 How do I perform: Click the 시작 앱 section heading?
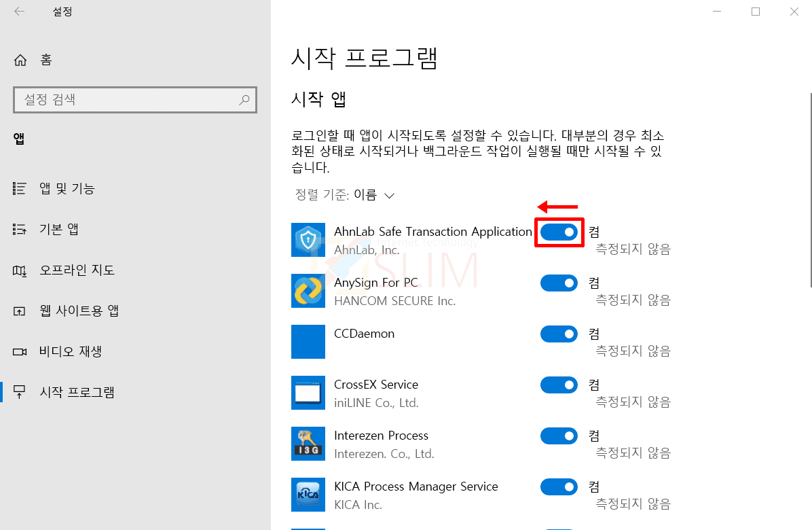(318, 99)
